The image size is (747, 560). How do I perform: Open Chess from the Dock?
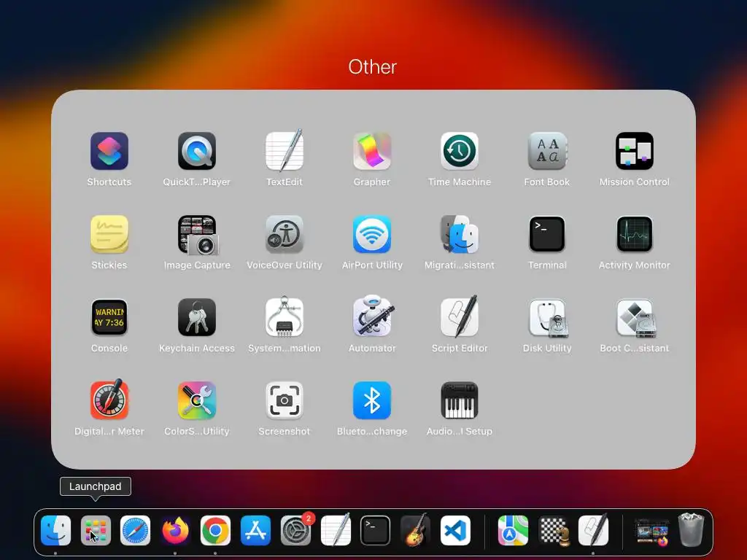(553, 530)
